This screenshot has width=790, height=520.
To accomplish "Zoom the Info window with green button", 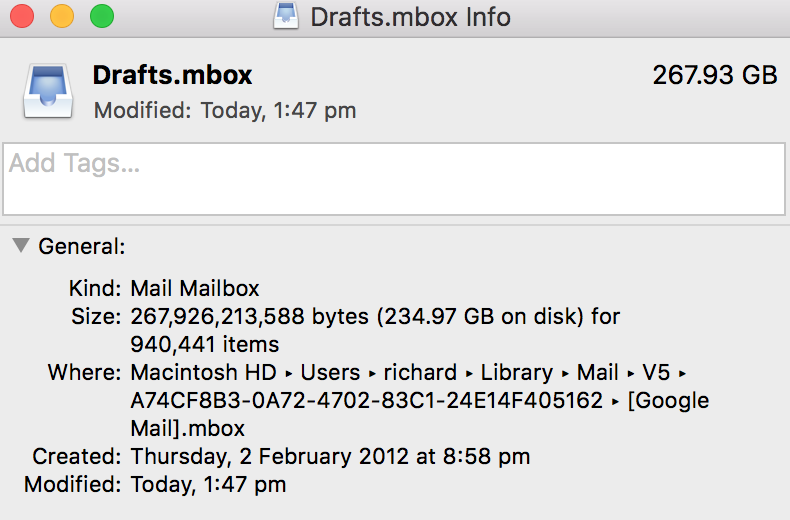I will (101, 16).
